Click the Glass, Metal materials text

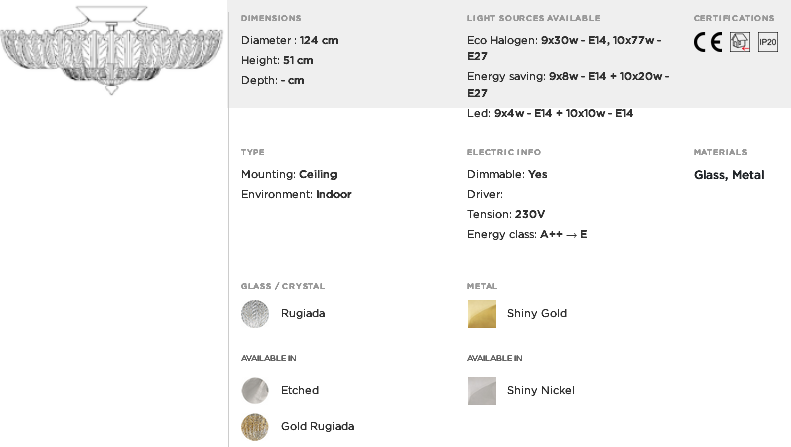(729, 175)
